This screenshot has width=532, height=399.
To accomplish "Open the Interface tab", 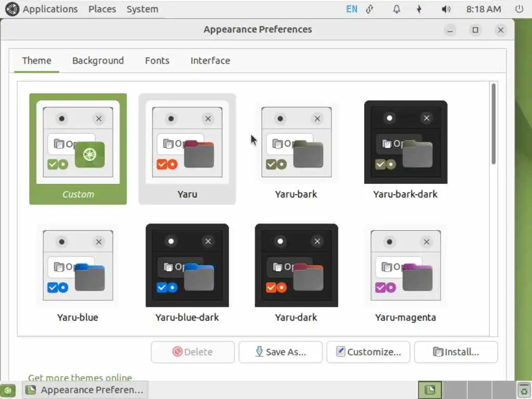I will 210,61.
